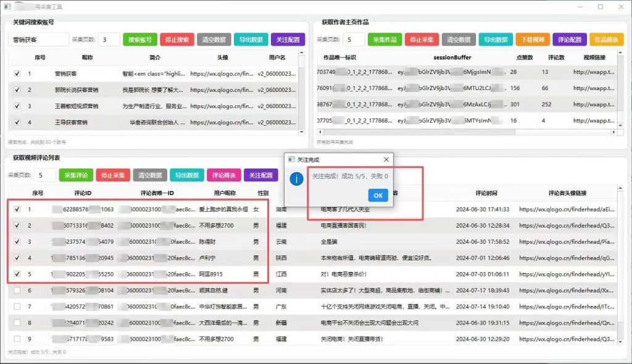Click the pink 评论筛选 button
The height and width of the screenshot is (364, 632).
223,175
